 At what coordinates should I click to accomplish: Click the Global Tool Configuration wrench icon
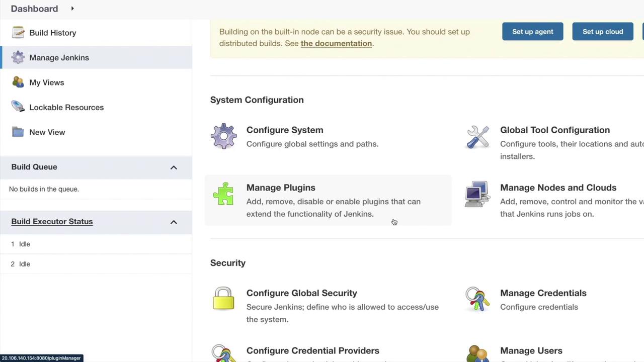(x=477, y=137)
